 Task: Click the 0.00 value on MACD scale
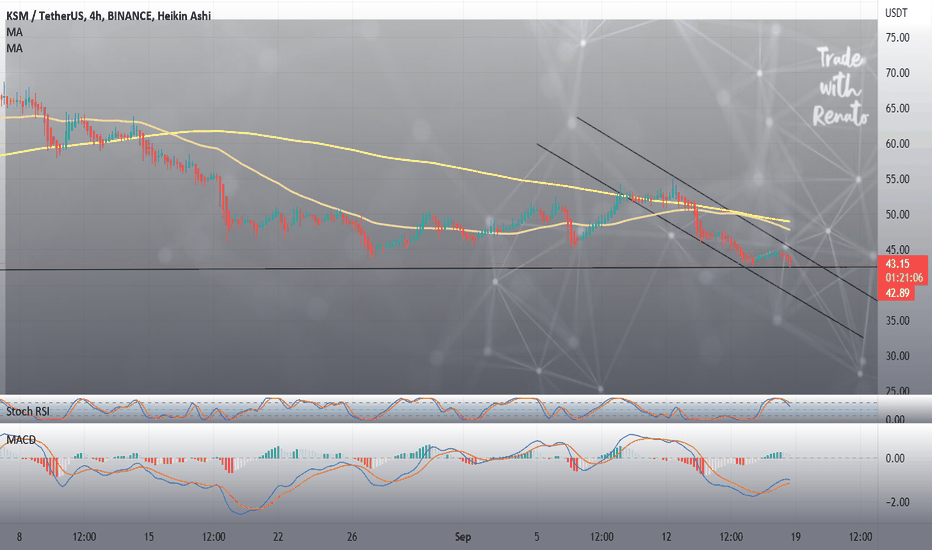point(895,458)
